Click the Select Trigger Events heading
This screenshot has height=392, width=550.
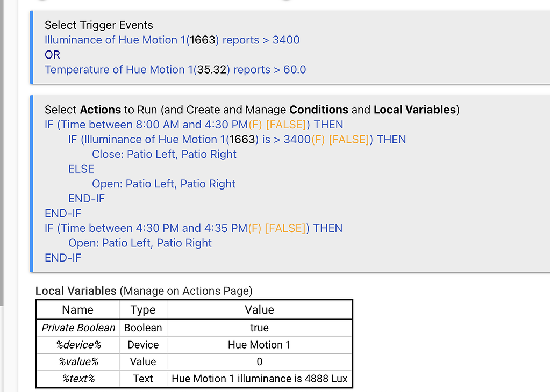click(98, 25)
